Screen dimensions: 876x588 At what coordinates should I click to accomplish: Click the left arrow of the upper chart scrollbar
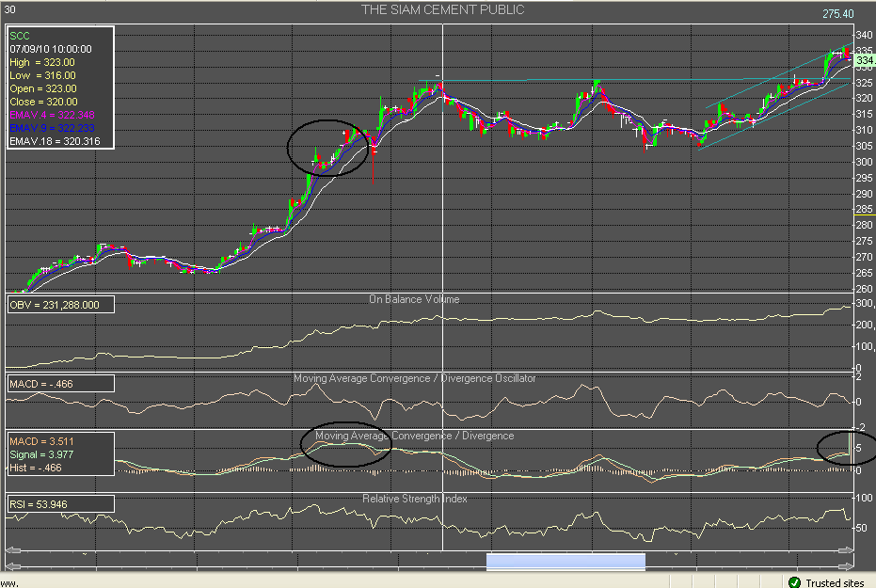pyautogui.click(x=13, y=550)
